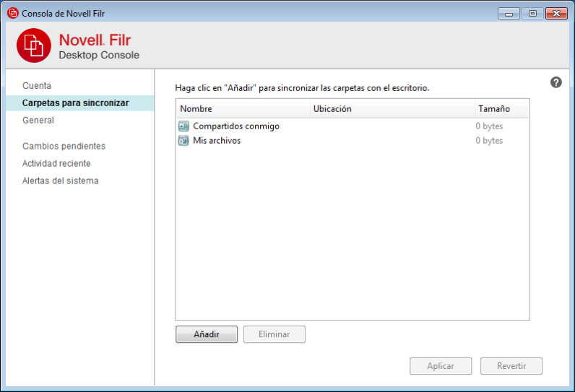Click the Aplicar button
575x392 pixels.
441,366
